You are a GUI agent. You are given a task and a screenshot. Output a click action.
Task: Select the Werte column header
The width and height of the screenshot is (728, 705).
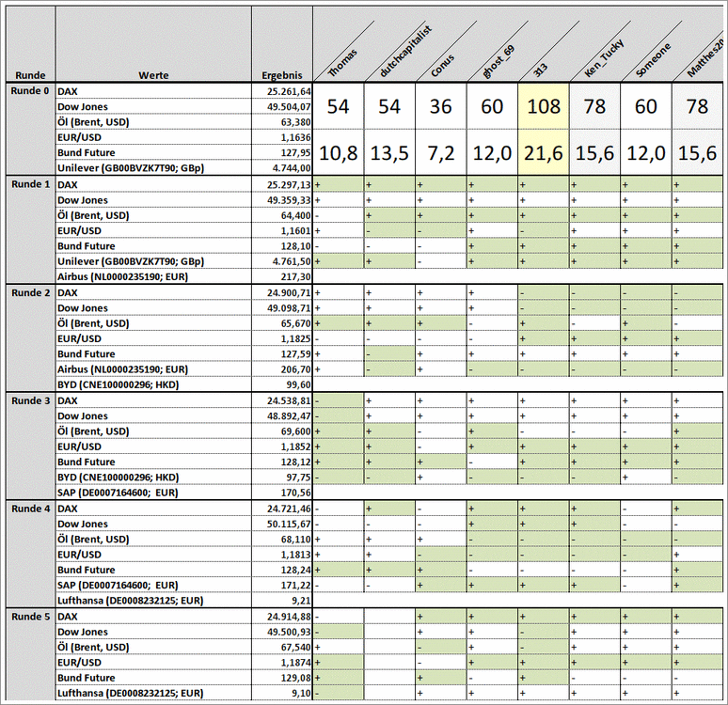click(x=153, y=74)
